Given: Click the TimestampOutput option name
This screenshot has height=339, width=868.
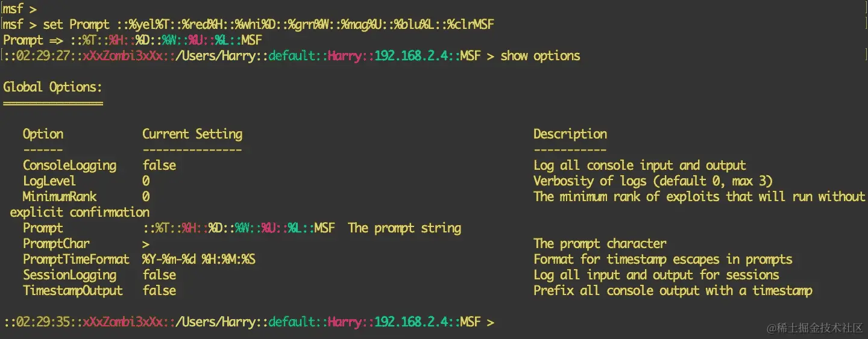Looking at the screenshot, I should 73,291.
